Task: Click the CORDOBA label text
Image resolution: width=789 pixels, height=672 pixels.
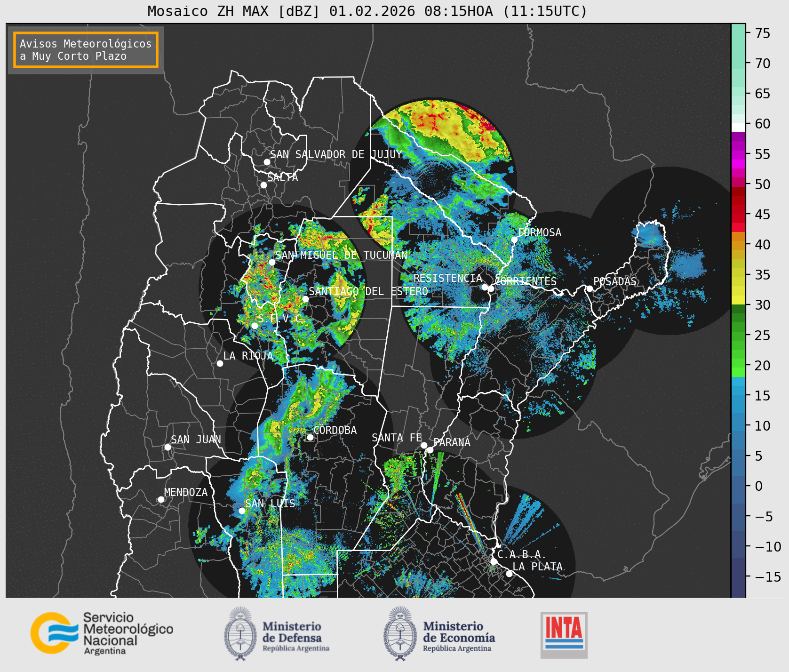Action: (335, 430)
